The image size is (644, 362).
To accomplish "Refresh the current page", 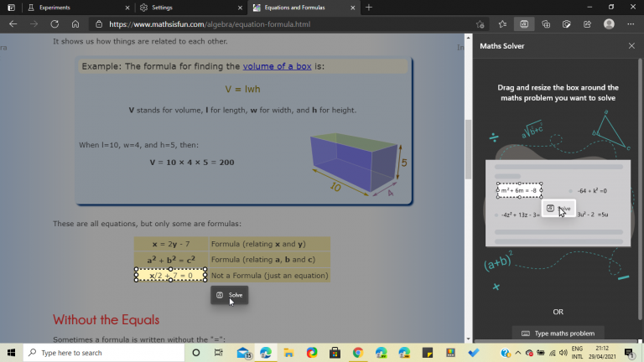I will pos(55,24).
